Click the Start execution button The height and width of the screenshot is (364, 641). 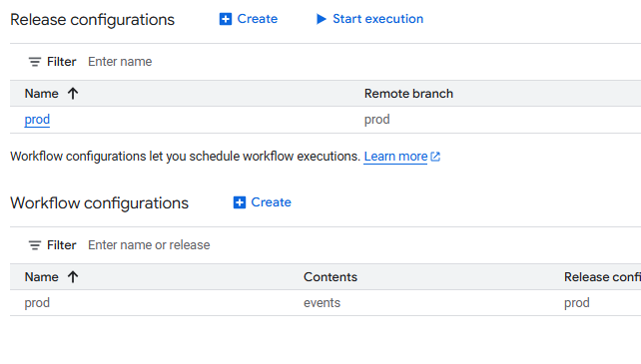(369, 19)
